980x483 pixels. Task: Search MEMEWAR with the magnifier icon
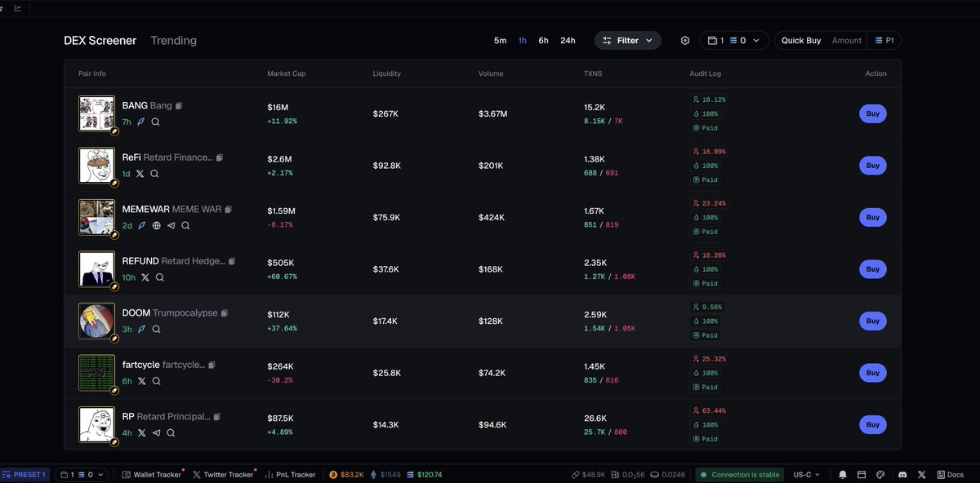point(185,226)
